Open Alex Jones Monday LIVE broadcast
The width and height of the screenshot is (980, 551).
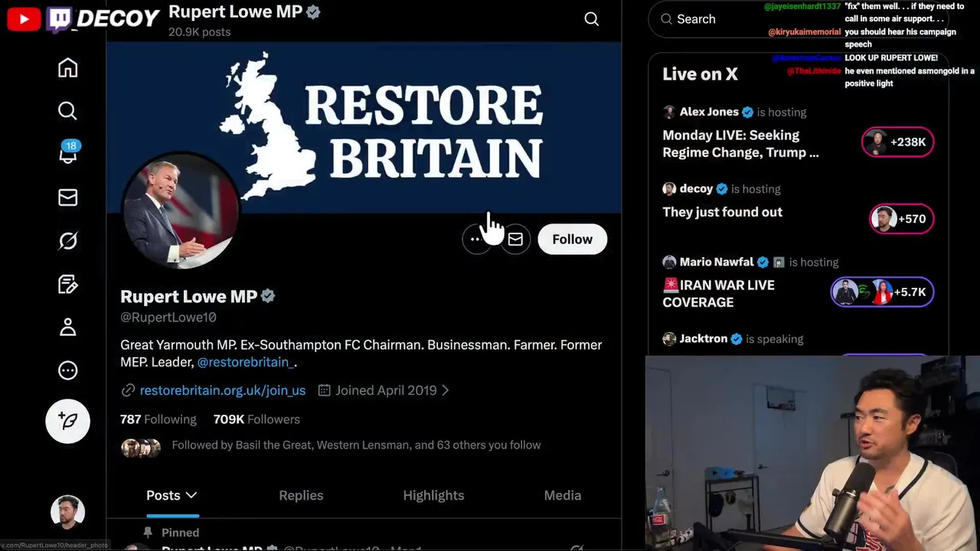coord(740,144)
